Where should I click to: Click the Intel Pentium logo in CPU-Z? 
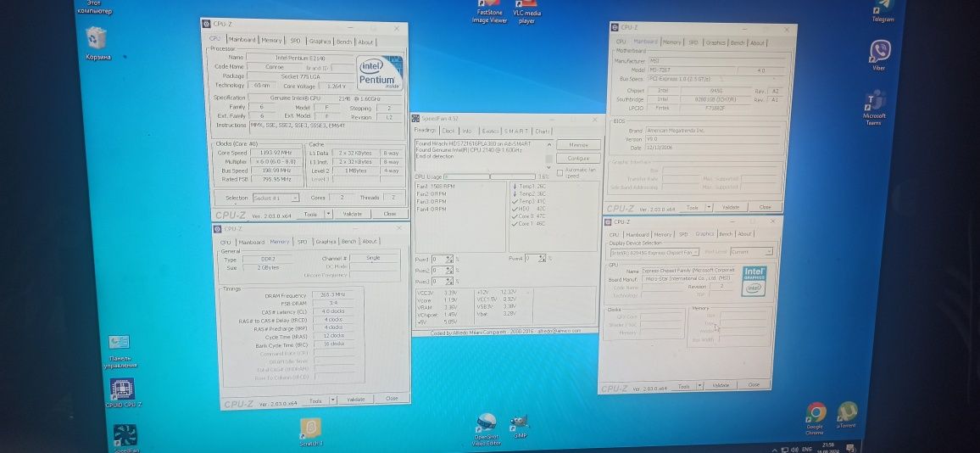380,73
